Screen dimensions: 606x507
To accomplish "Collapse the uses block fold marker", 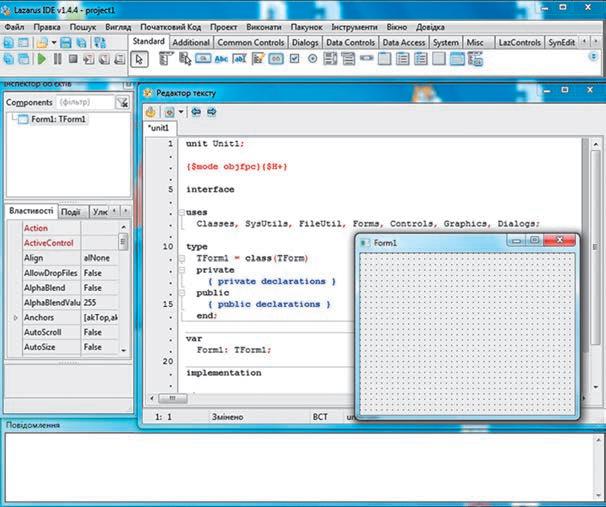I will click(181, 213).
